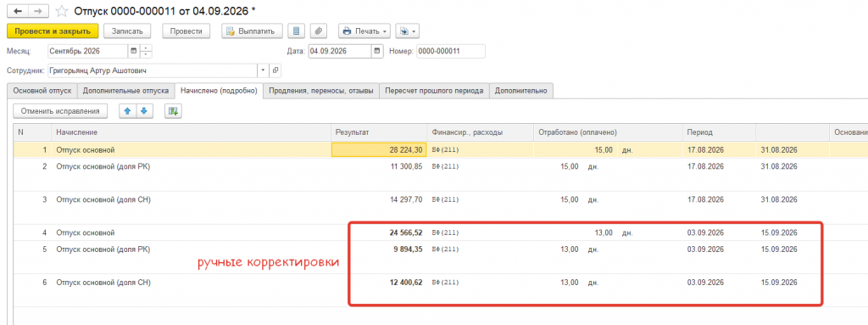
Task: Switch to the Основной отпуск tab
Action: point(42,91)
